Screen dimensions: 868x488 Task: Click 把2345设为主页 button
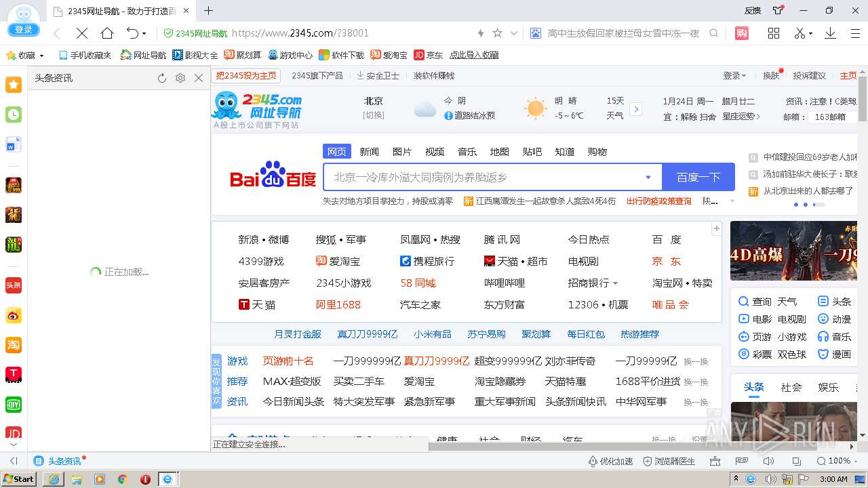(246, 76)
